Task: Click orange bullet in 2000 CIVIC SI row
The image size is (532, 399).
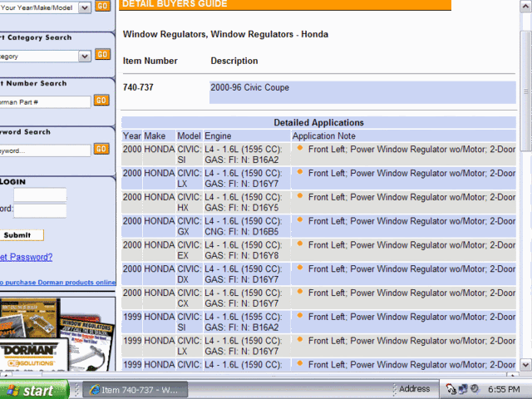Action: tap(300, 148)
